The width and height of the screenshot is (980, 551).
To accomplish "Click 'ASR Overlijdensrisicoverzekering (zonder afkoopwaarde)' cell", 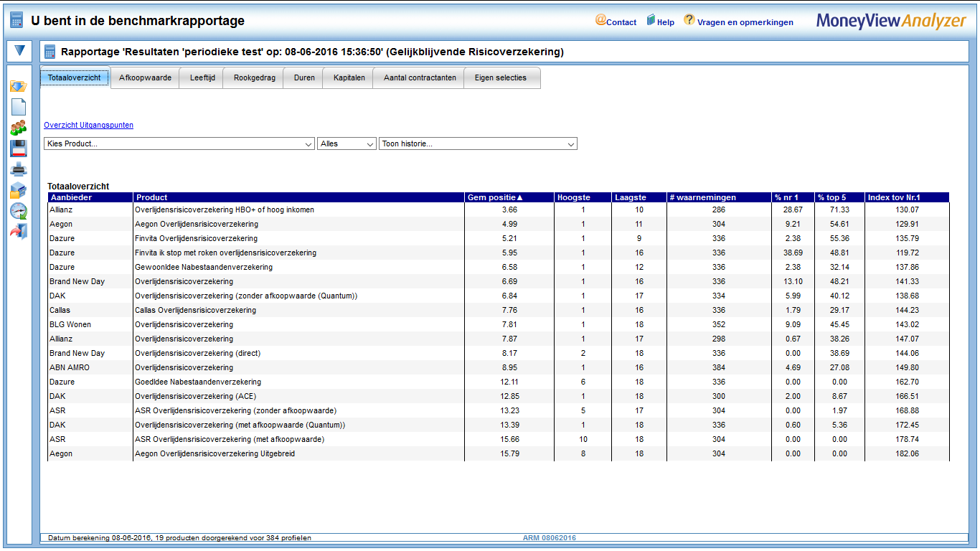I will pos(299,410).
